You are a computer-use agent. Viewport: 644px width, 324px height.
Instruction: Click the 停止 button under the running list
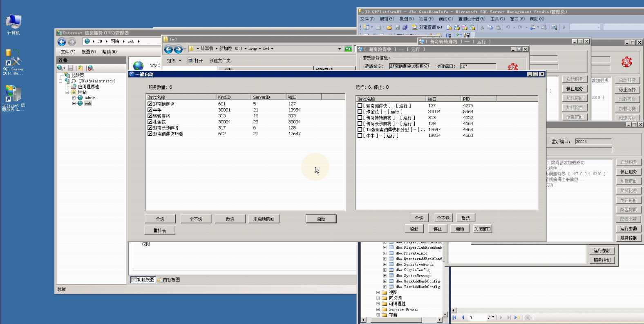point(438,229)
